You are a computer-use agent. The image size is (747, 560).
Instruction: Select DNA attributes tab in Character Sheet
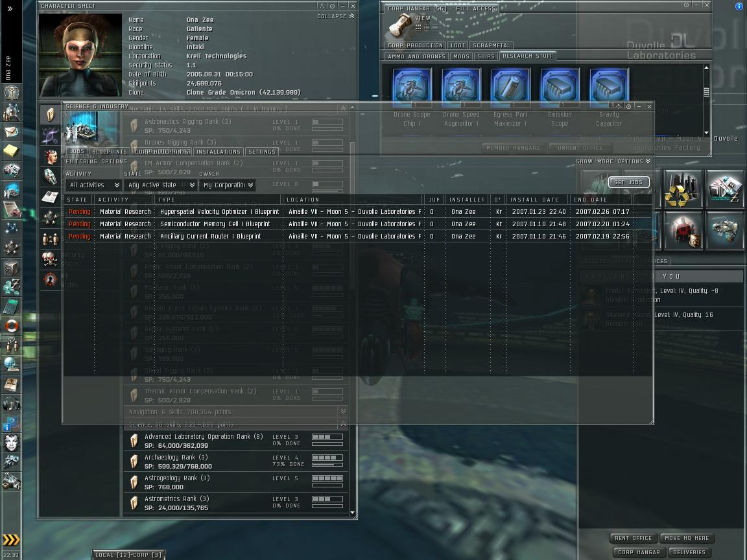click(50, 135)
